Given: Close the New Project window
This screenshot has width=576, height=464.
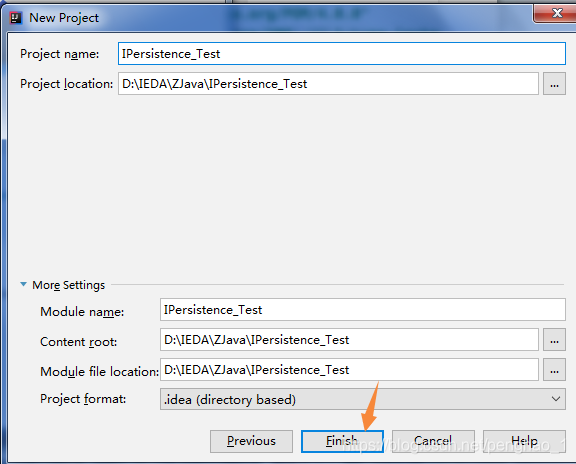Looking at the screenshot, I should point(556,14).
